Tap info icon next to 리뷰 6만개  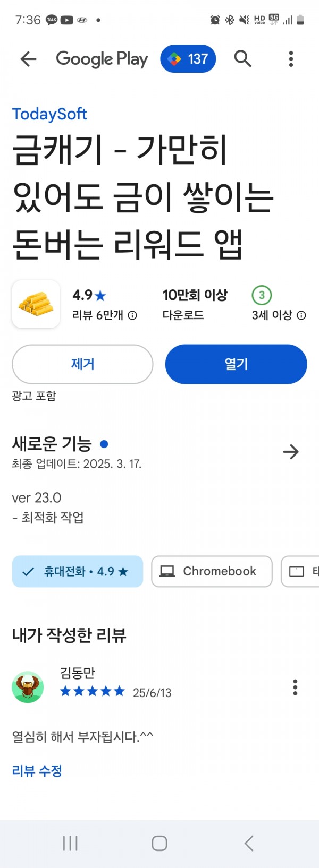pyautogui.click(x=133, y=315)
